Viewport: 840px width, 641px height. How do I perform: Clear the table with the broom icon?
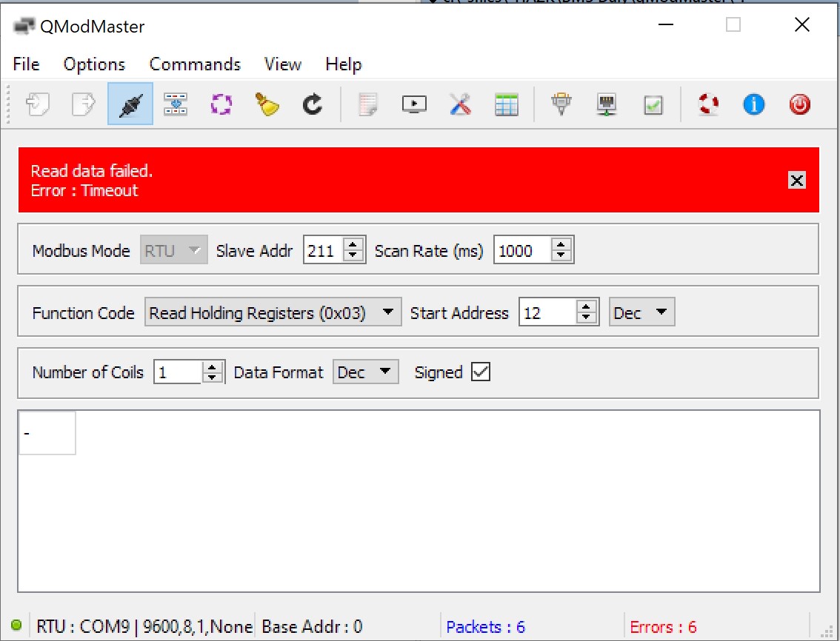point(267,104)
